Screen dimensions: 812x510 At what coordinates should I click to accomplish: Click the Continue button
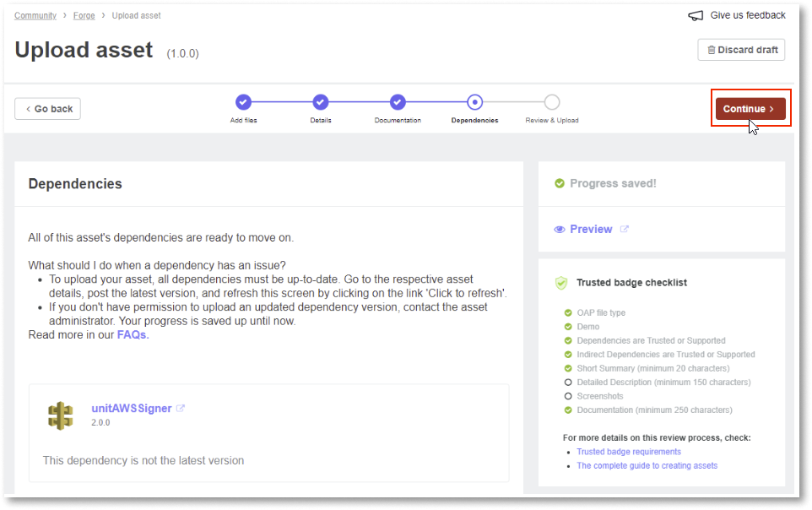point(750,109)
